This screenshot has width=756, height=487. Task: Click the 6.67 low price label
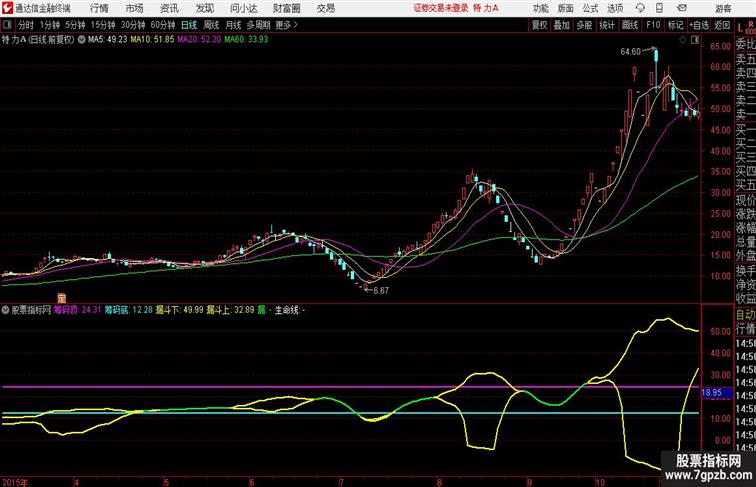point(381,291)
